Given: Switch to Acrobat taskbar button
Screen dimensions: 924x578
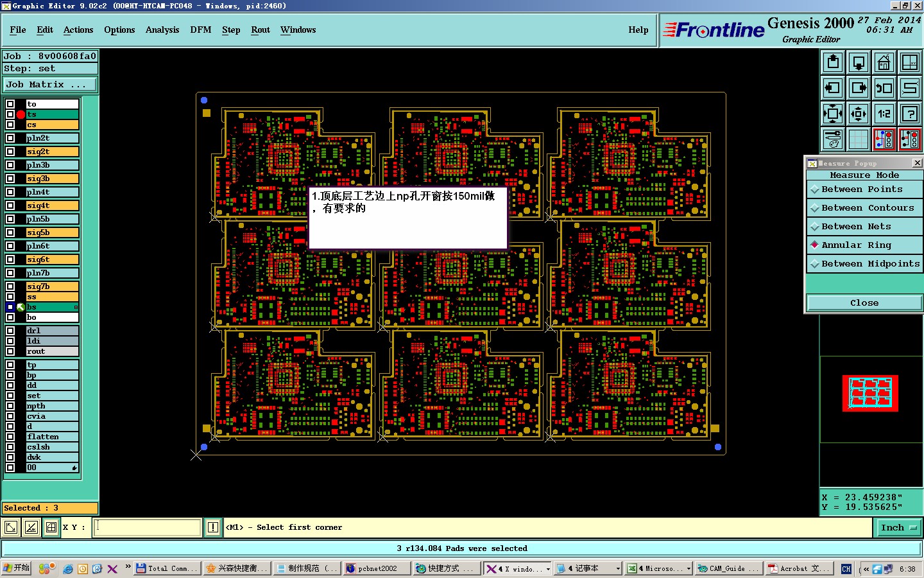Looking at the screenshot, I should (800, 568).
